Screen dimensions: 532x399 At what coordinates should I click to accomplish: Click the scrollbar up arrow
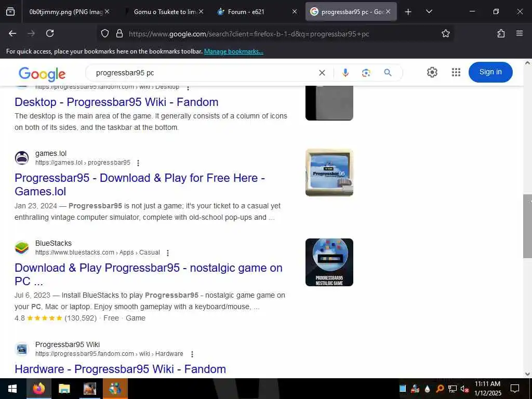point(527,63)
